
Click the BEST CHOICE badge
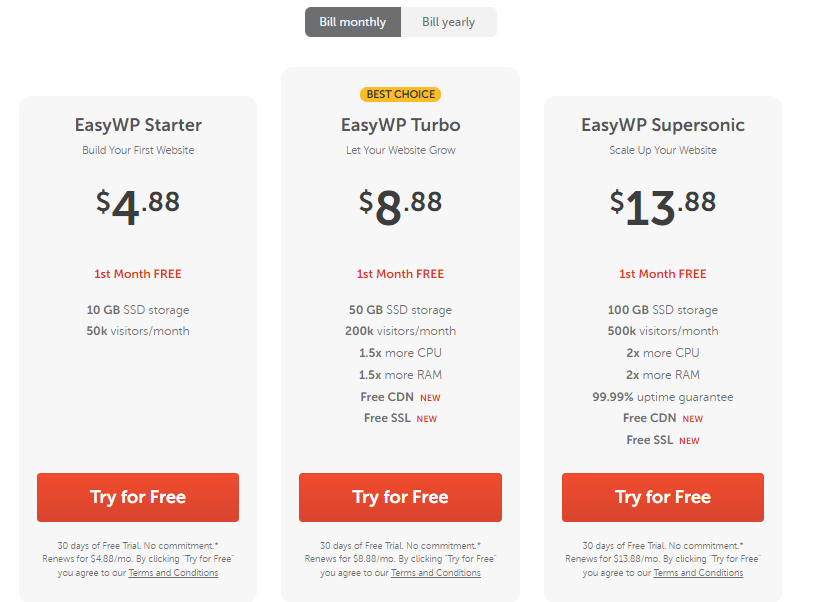401,94
